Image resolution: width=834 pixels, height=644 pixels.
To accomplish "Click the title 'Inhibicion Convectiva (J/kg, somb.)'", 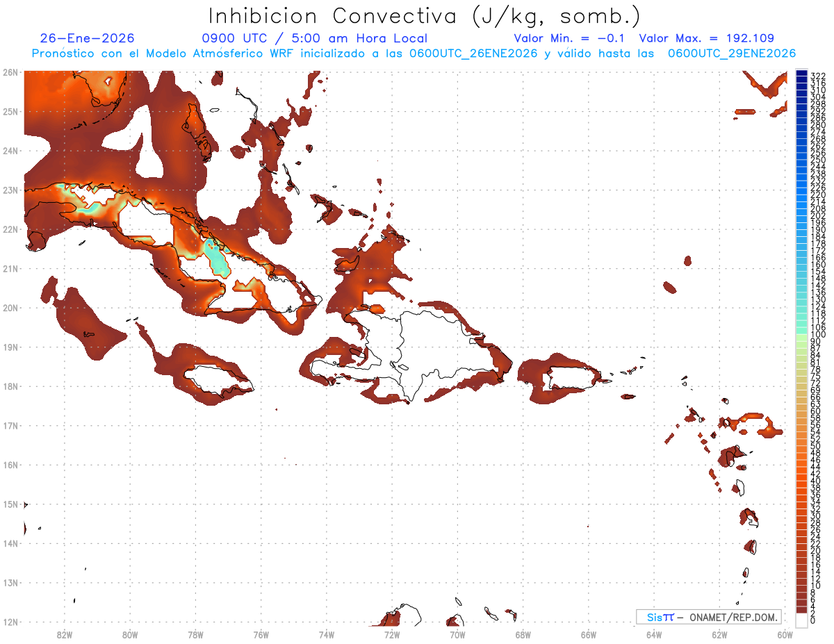I will [425, 17].
